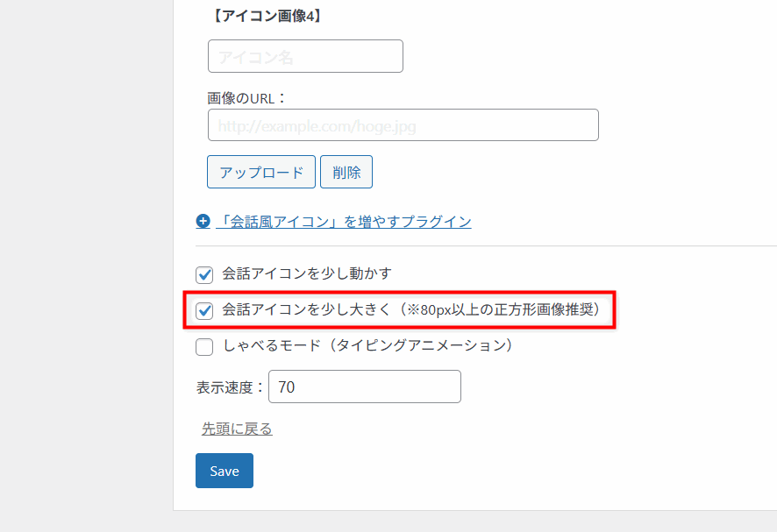Follow the 先頭に戻る link
The height and width of the screenshot is (532, 777).
click(x=237, y=429)
